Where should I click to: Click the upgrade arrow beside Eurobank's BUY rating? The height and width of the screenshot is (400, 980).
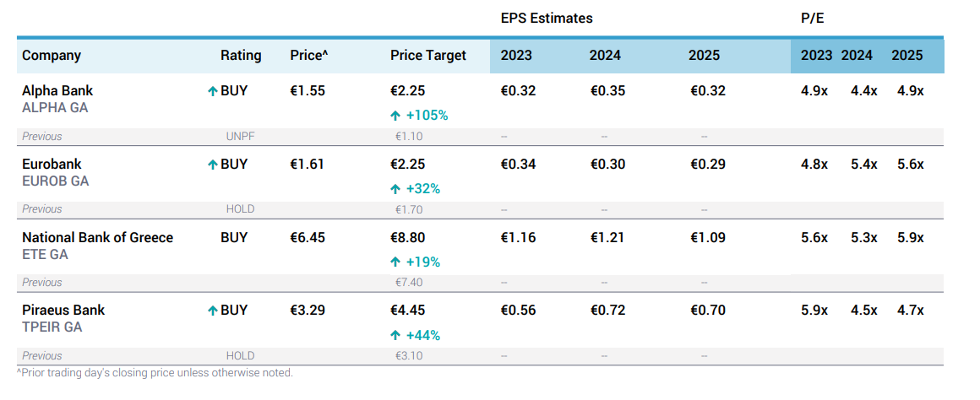point(213,165)
